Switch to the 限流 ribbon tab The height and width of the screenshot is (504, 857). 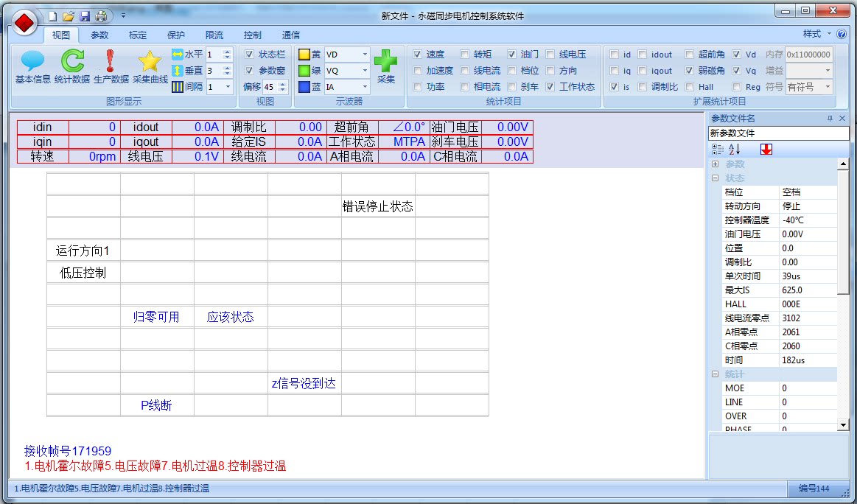[214, 35]
